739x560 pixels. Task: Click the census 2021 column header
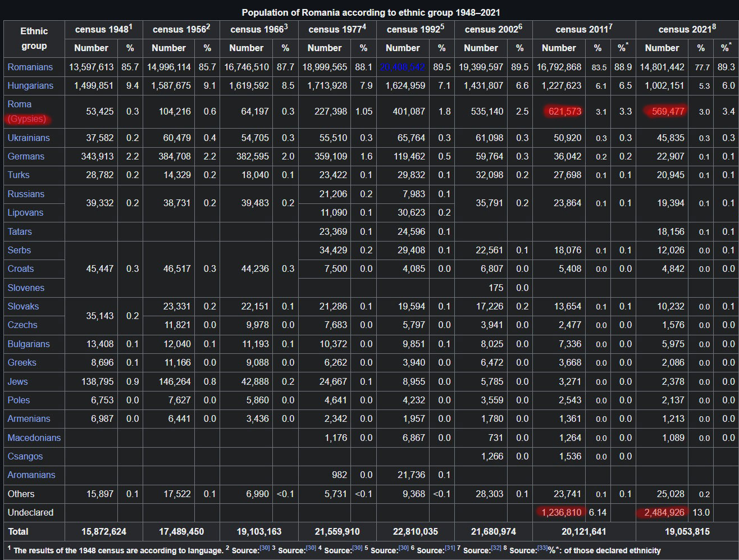[687, 29]
